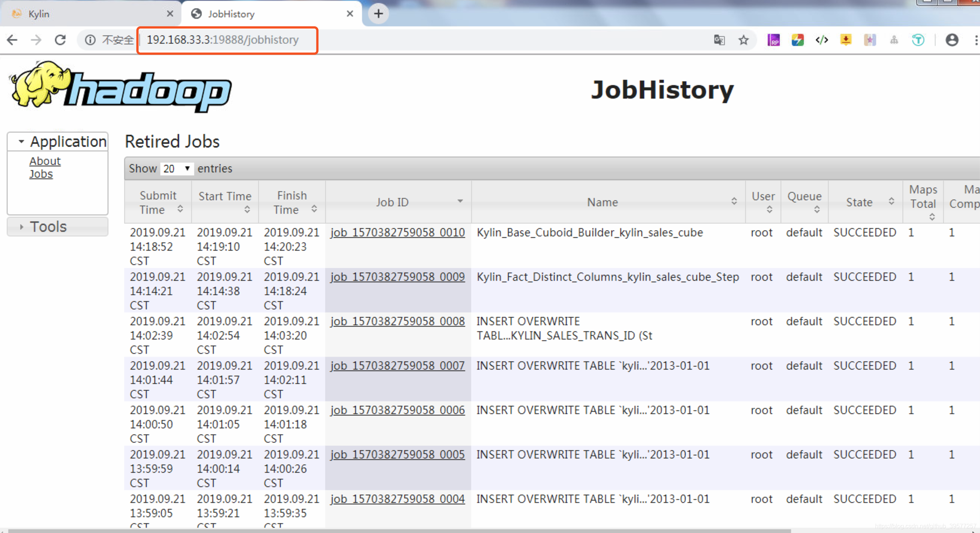Sort table by State column
The height and width of the screenshot is (533, 980).
[865, 202]
